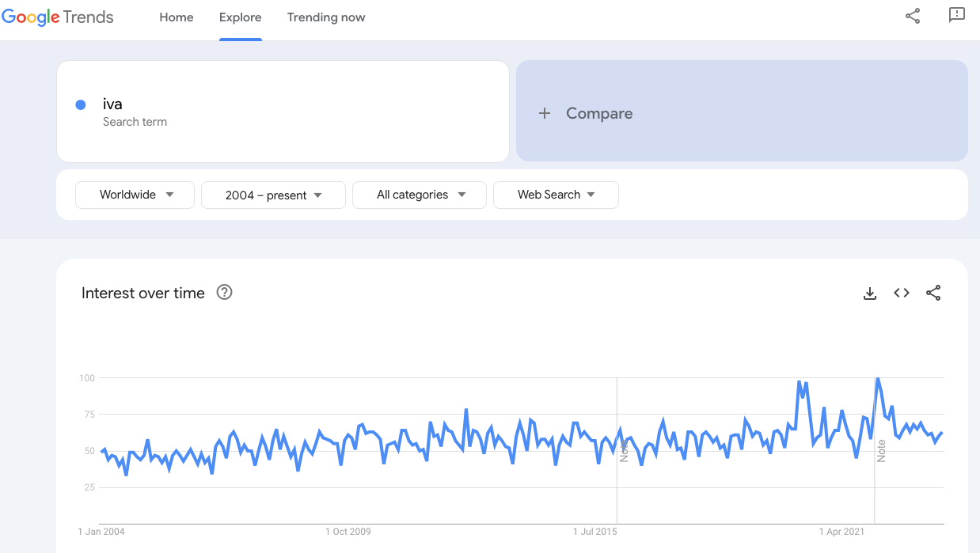This screenshot has height=553, width=980.
Task: Click the share icon in top header
Action: tap(913, 16)
